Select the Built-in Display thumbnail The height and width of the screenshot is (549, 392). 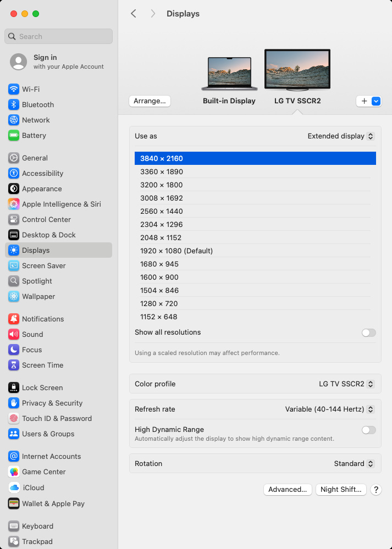click(229, 74)
